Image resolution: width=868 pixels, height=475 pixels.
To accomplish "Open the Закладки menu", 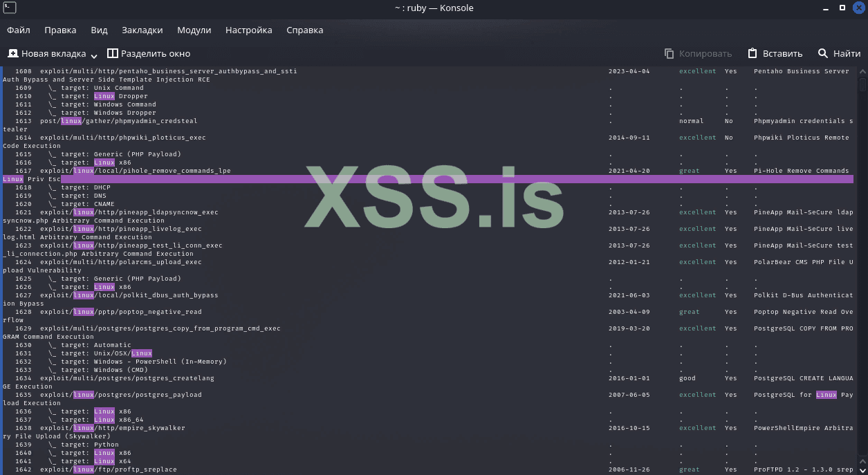I will 142,30.
